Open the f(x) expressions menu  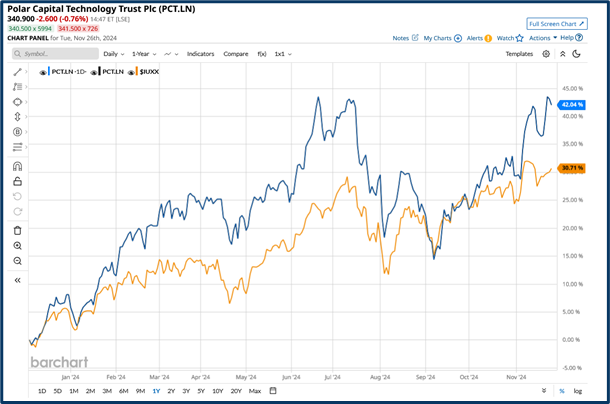coord(262,54)
